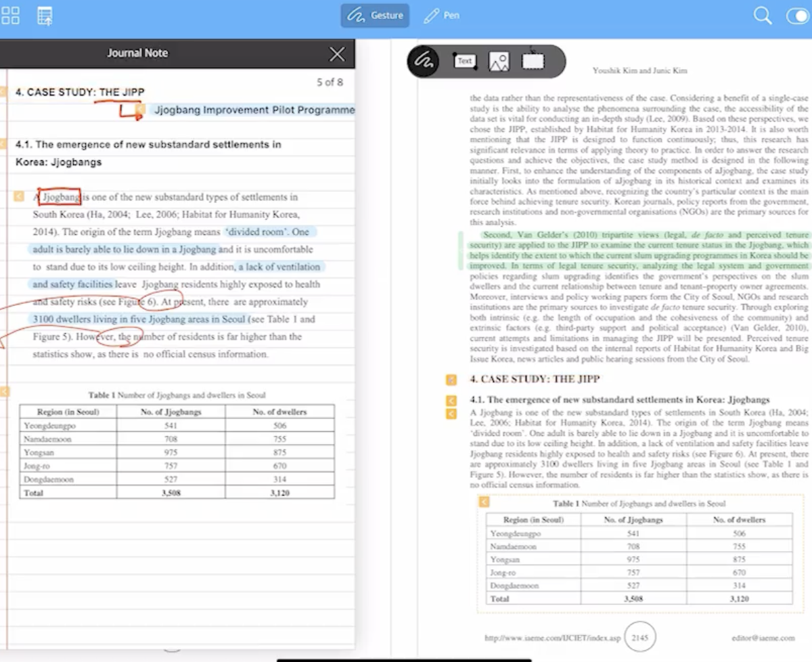
Task: Click note heading '4. CASE STUDY: THE JIPP'
Action: (x=80, y=92)
